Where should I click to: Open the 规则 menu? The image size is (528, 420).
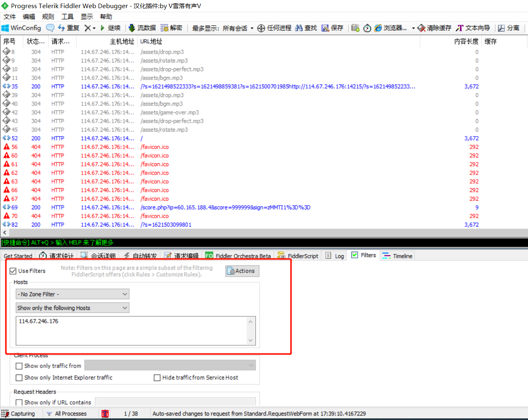48,17
